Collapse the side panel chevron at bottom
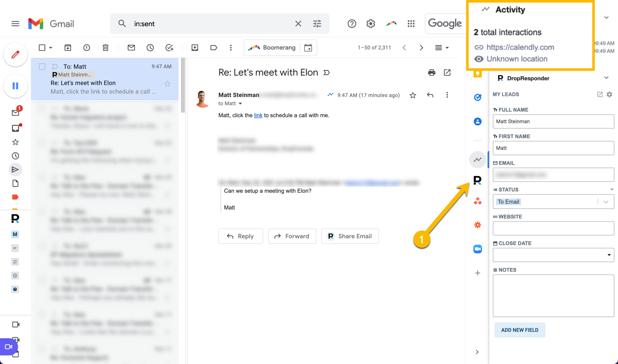The height and width of the screenshot is (364, 618). 477,352
